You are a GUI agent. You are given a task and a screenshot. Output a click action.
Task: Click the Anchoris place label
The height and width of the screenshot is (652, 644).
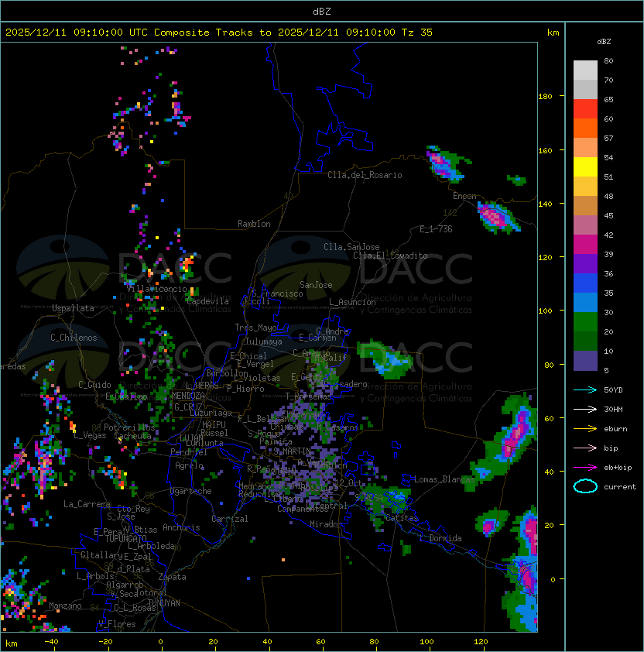(181, 527)
